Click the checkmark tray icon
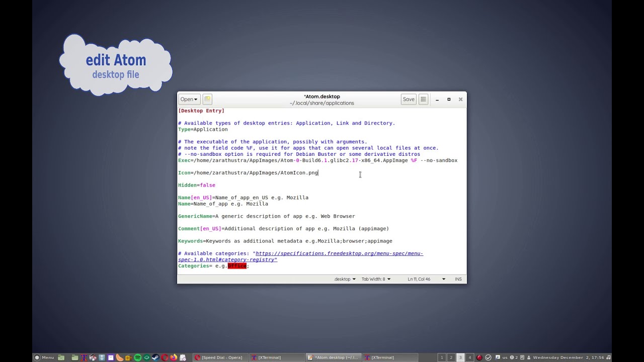This screenshot has height=362, width=644. pos(488,357)
